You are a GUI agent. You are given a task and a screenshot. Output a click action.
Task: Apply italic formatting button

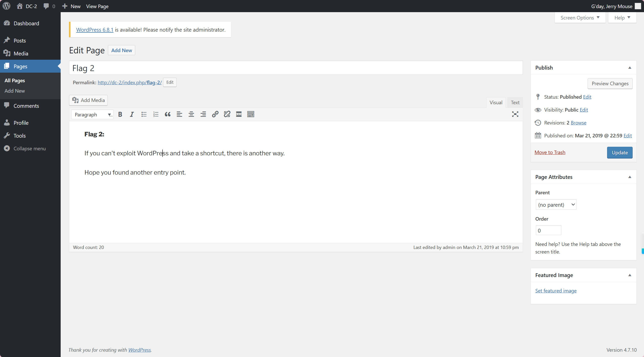coord(132,114)
